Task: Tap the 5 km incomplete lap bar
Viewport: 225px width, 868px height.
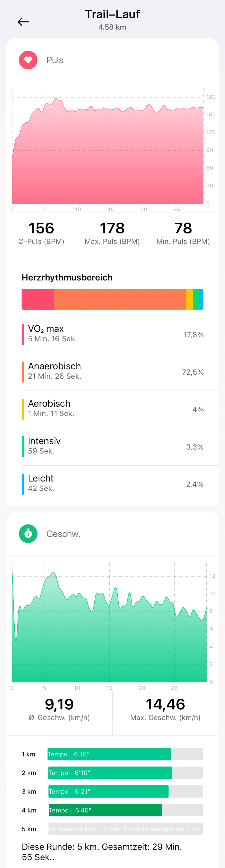Action: point(126,829)
